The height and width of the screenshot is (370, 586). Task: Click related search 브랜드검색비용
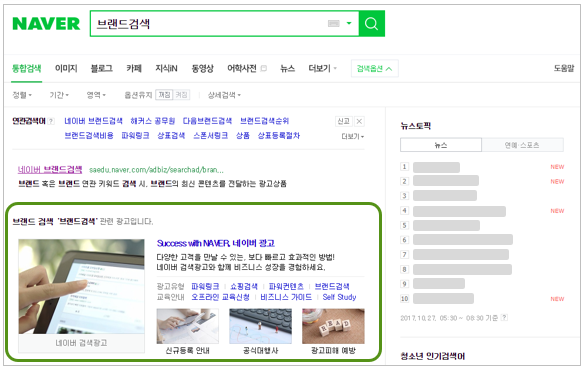pos(89,135)
